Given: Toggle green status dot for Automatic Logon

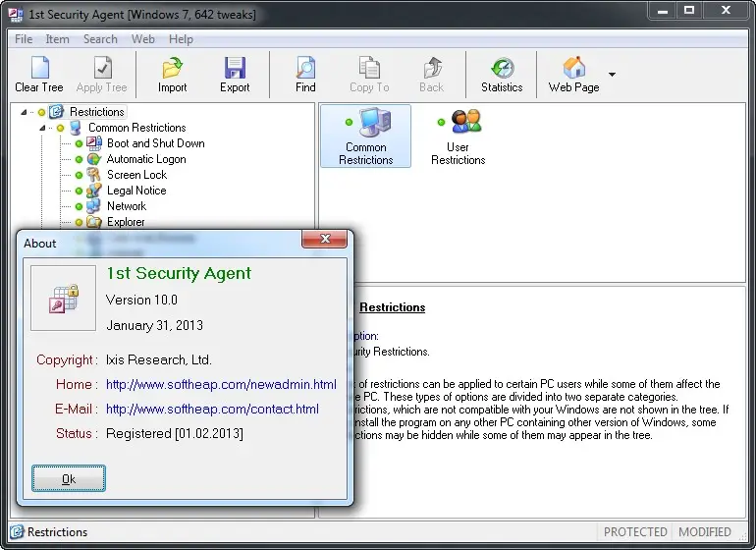Looking at the screenshot, I should point(80,160).
